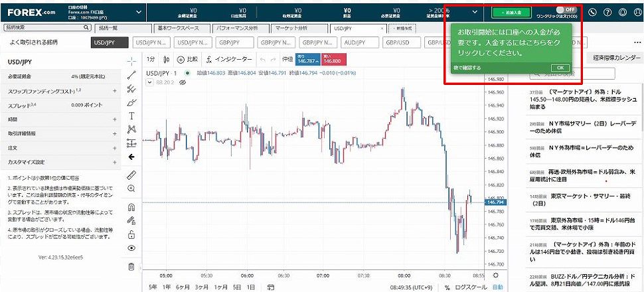Expand the 注文 section

coord(115,147)
